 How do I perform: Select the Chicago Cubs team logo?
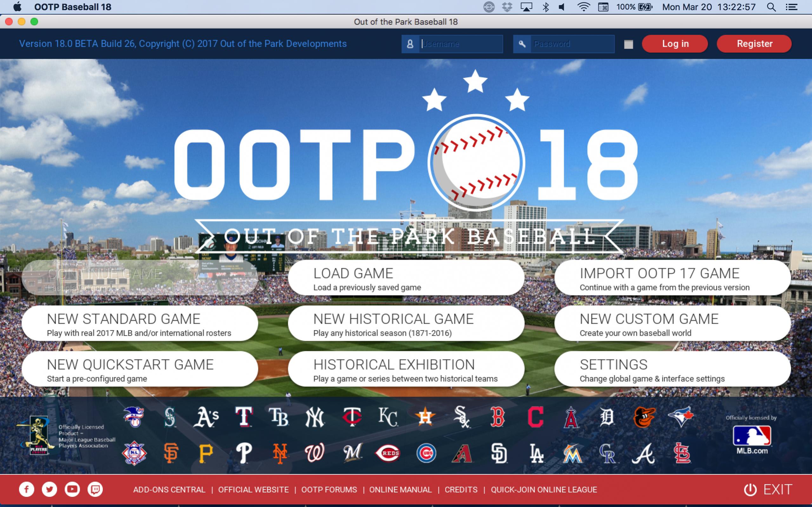click(x=426, y=453)
